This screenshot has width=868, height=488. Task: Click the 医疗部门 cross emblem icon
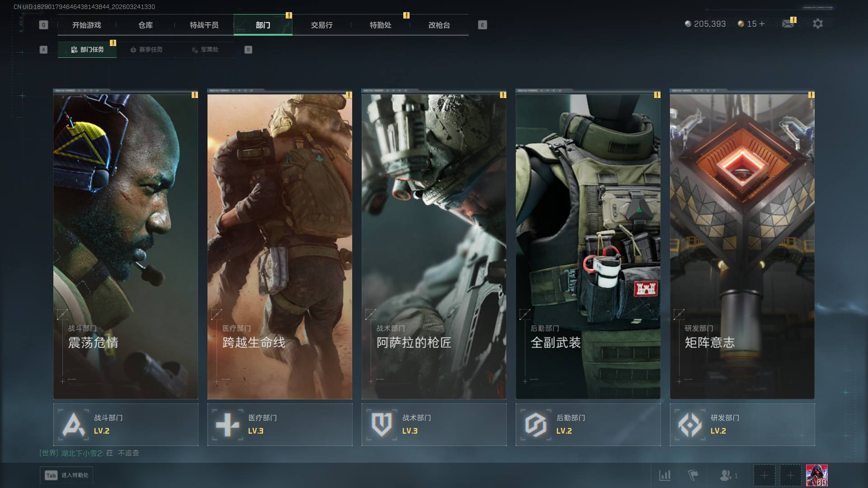click(227, 425)
